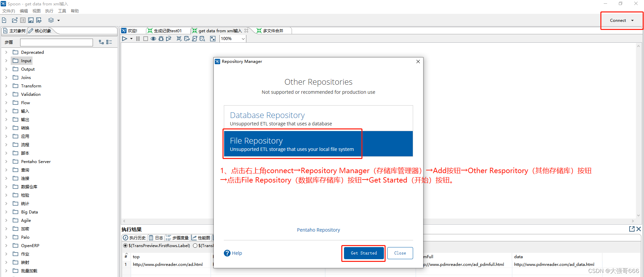Viewport: 644px width, 277px height.
Task: Close the get data from xml输入 tab
Action: [x=246, y=31]
